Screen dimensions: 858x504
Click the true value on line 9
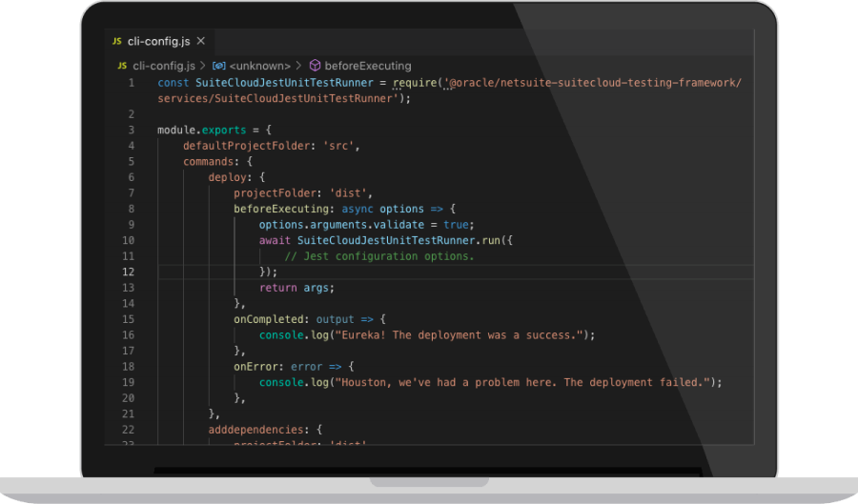(456, 225)
